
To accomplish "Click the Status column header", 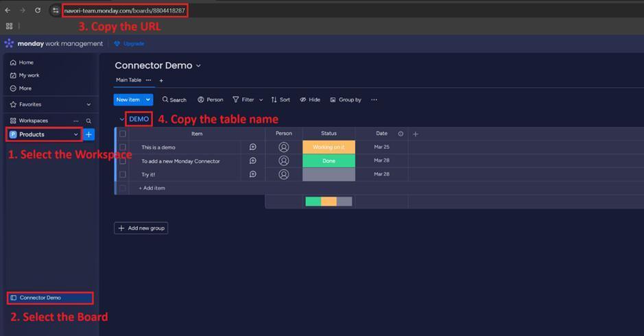I will 329,134.
